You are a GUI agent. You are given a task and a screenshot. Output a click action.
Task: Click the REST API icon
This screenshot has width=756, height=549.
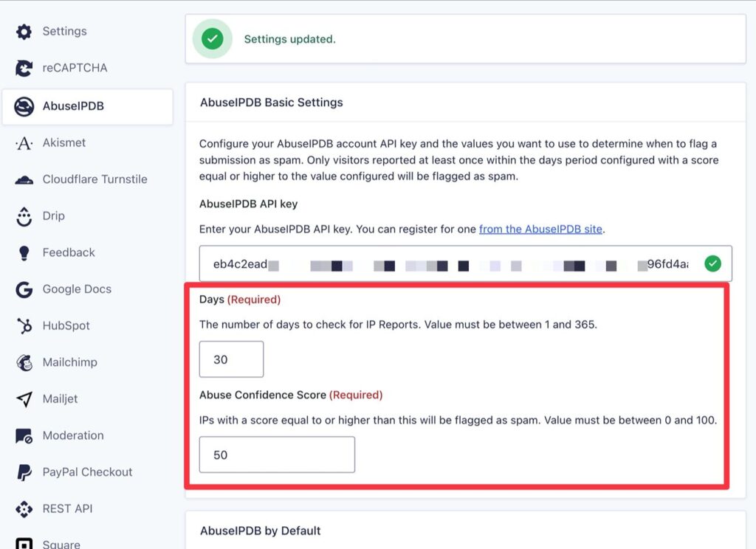tap(24, 509)
